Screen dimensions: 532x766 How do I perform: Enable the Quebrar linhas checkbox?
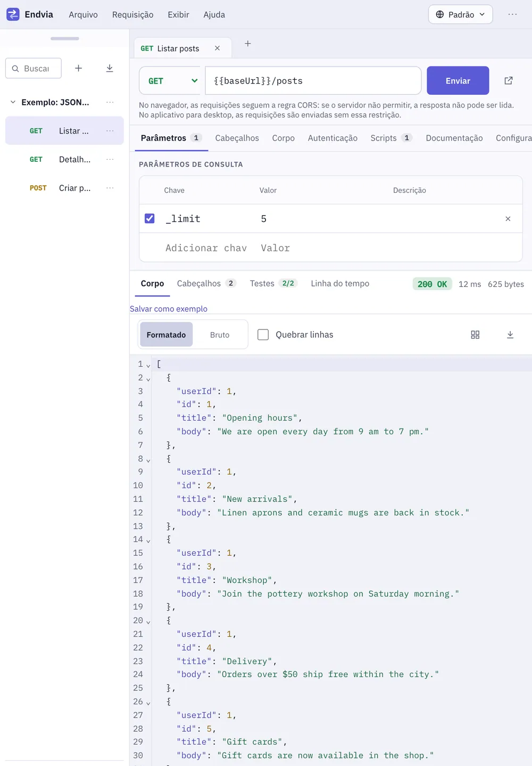[263, 335]
